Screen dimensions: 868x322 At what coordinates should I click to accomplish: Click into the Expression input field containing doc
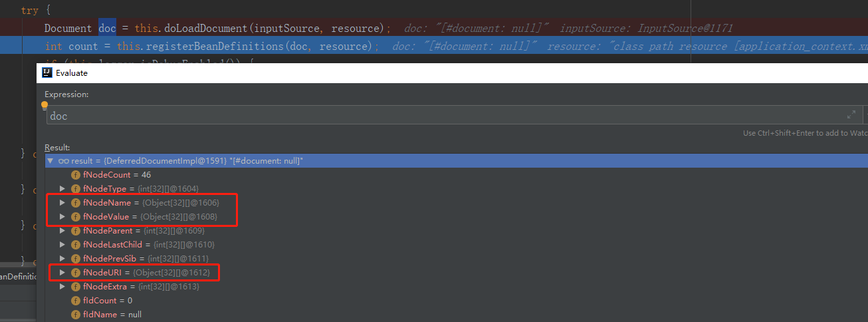[x=445, y=116]
